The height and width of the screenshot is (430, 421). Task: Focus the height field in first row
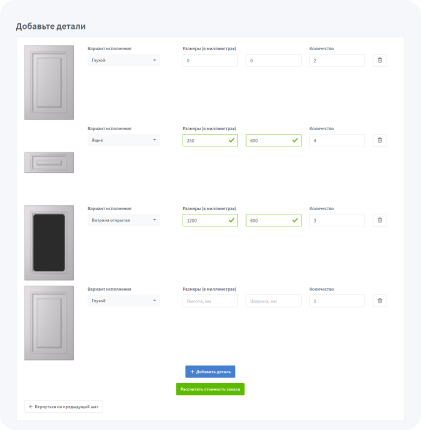(210, 61)
